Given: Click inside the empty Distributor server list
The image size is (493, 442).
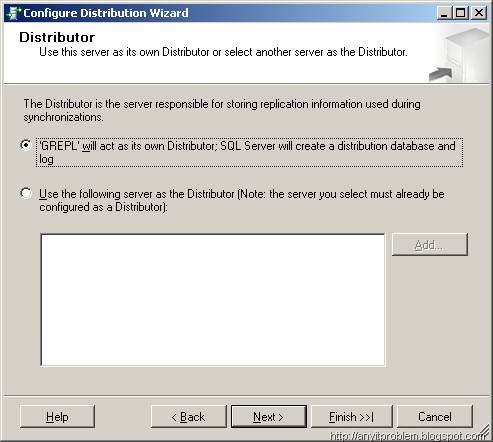Looking at the screenshot, I should tap(213, 300).
